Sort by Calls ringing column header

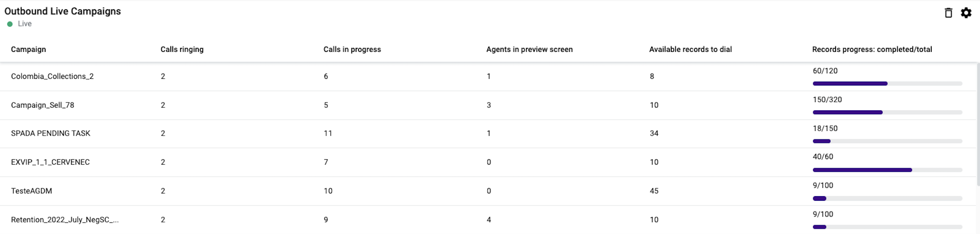coord(182,49)
